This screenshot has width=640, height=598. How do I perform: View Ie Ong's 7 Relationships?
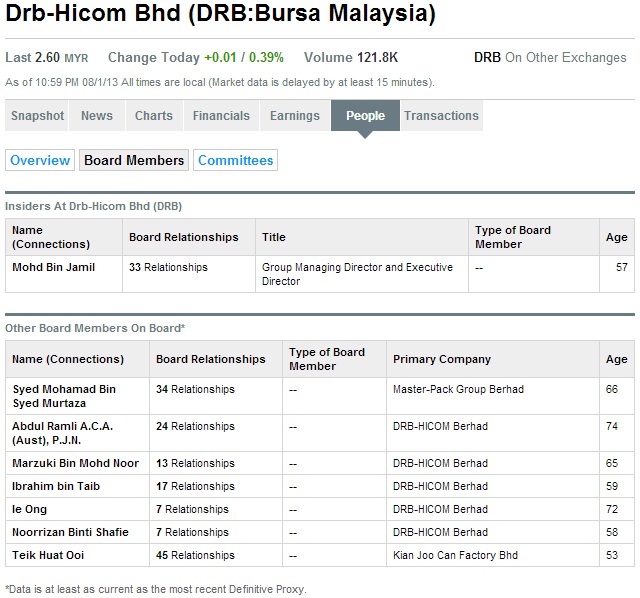click(x=192, y=509)
